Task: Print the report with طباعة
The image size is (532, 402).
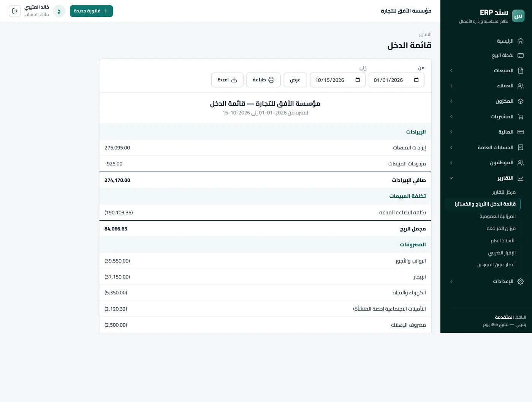Action: [263, 80]
